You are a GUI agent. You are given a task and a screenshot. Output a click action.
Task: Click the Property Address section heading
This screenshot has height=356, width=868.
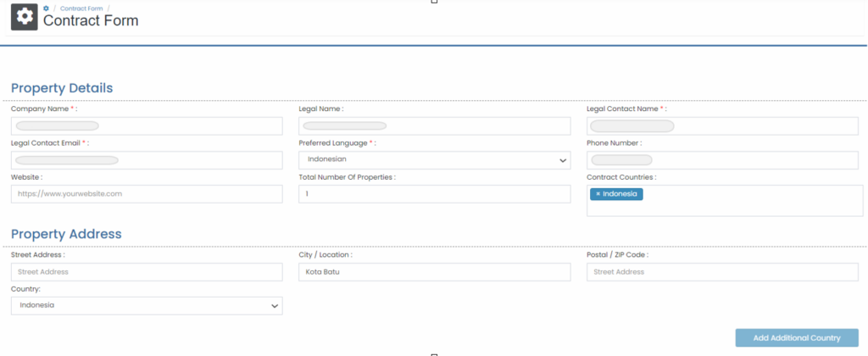coord(66,234)
